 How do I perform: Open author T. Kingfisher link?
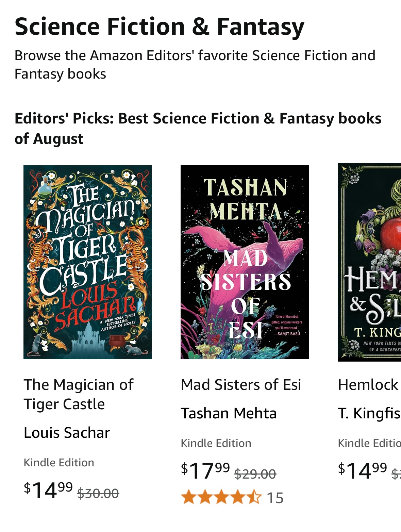pyautogui.click(x=369, y=413)
